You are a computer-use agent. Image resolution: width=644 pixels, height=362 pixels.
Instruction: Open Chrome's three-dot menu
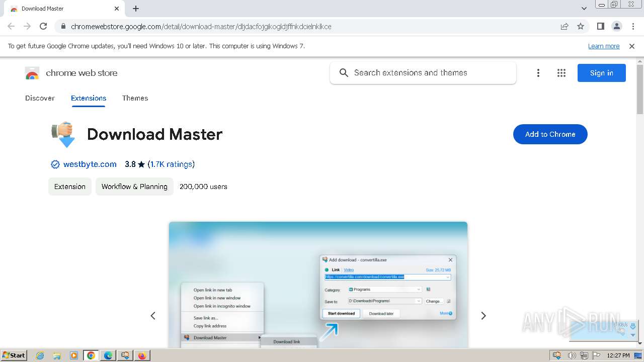632,26
